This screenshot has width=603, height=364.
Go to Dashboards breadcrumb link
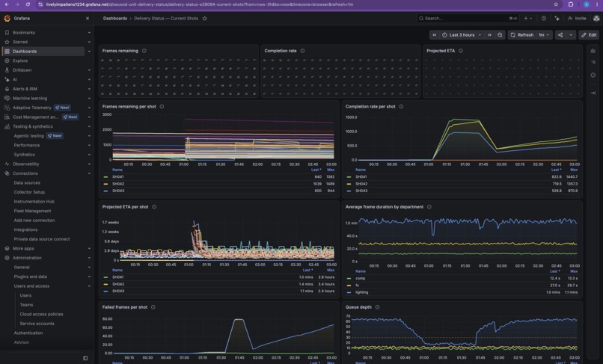click(x=115, y=18)
